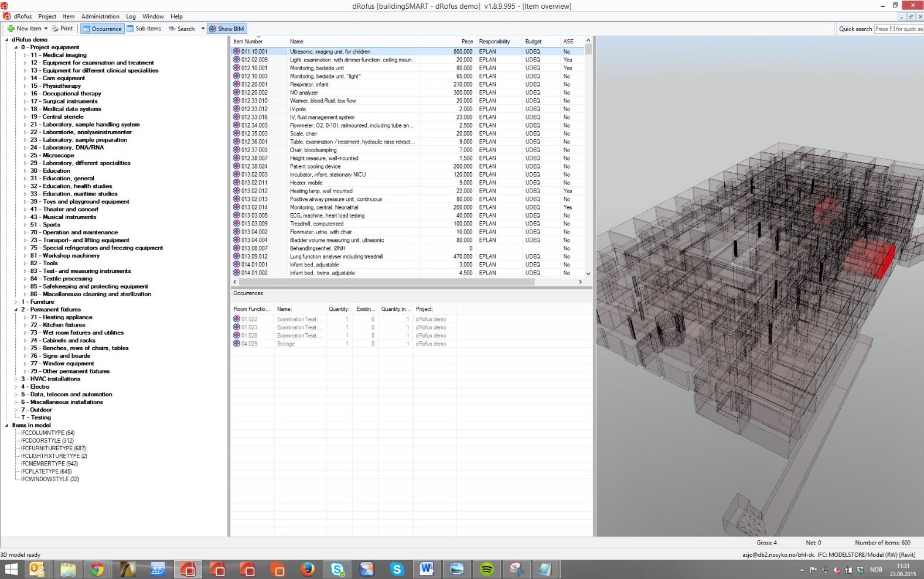Image resolution: width=924 pixels, height=579 pixels.
Task: Open the Administration menu
Action: 100,16
